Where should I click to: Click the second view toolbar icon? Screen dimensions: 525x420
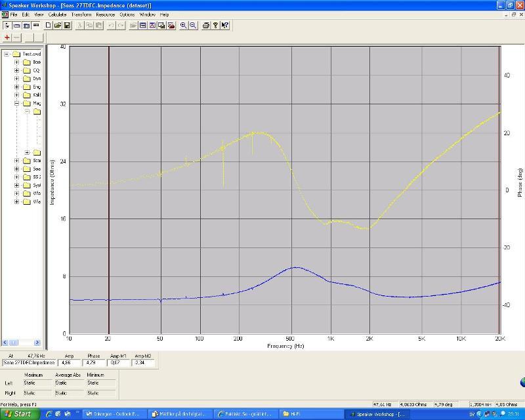click(17, 26)
